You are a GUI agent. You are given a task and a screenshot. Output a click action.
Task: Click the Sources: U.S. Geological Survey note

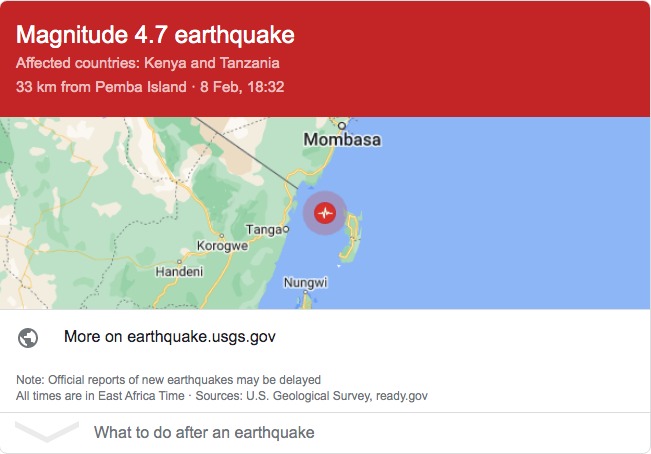coord(311,396)
